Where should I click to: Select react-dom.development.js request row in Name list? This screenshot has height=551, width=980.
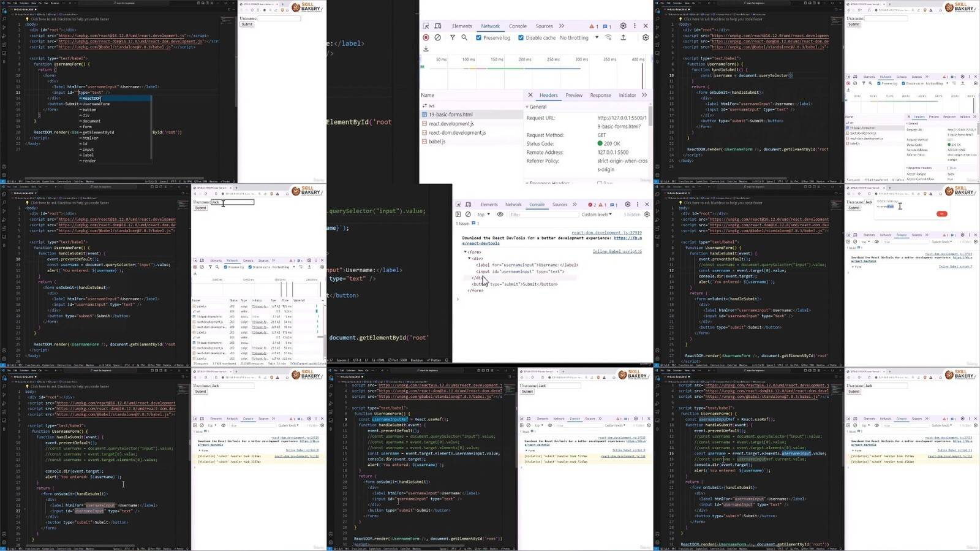pyautogui.click(x=472, y=132)
